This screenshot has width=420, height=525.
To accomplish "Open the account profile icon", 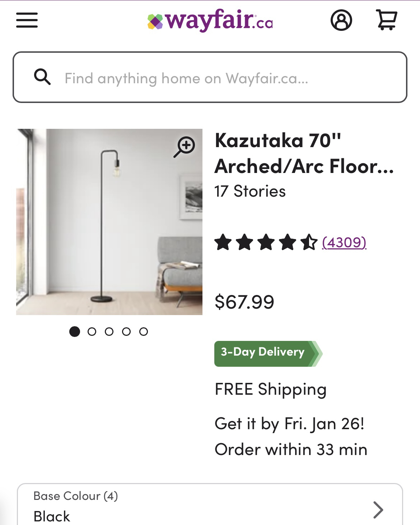I will pyautogui.click(x=341, y=20).
